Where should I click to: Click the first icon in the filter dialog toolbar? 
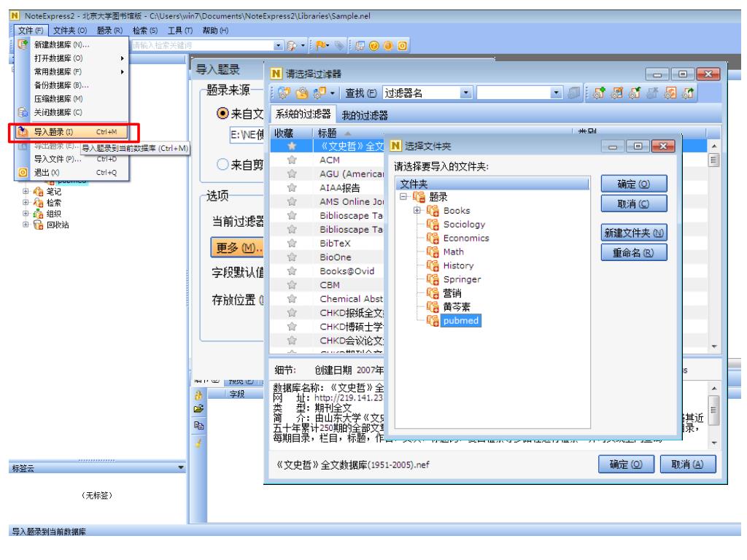coord(284,93)
